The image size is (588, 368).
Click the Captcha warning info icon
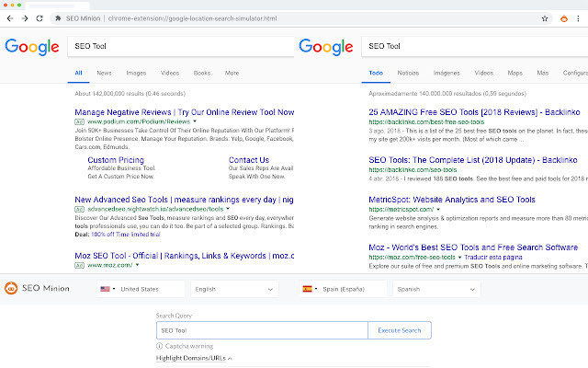(x=160, y=346)
